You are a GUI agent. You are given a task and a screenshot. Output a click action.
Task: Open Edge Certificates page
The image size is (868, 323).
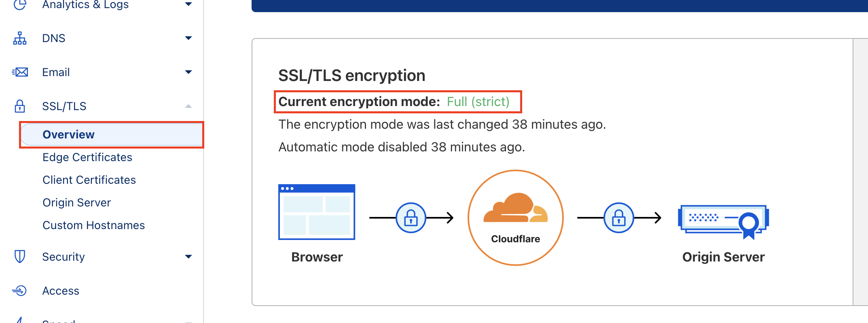click(x=87, y=157)
